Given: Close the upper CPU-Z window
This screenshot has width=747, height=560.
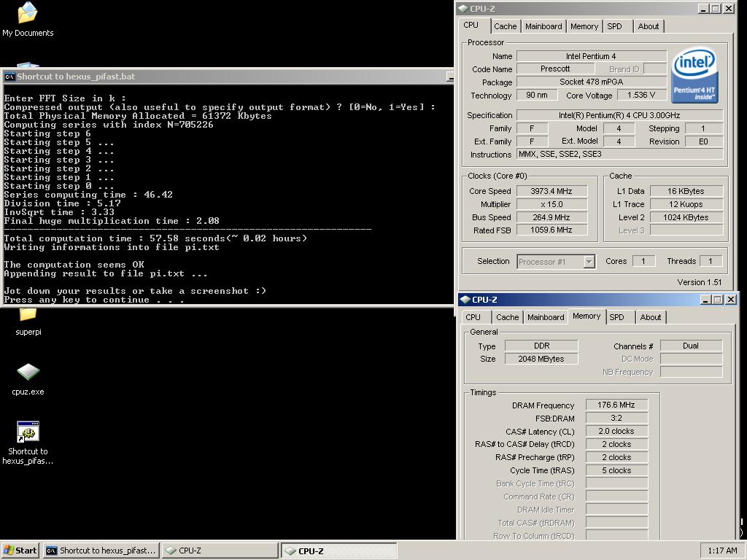Looking at the screenshot, I should tap(729, 9).
